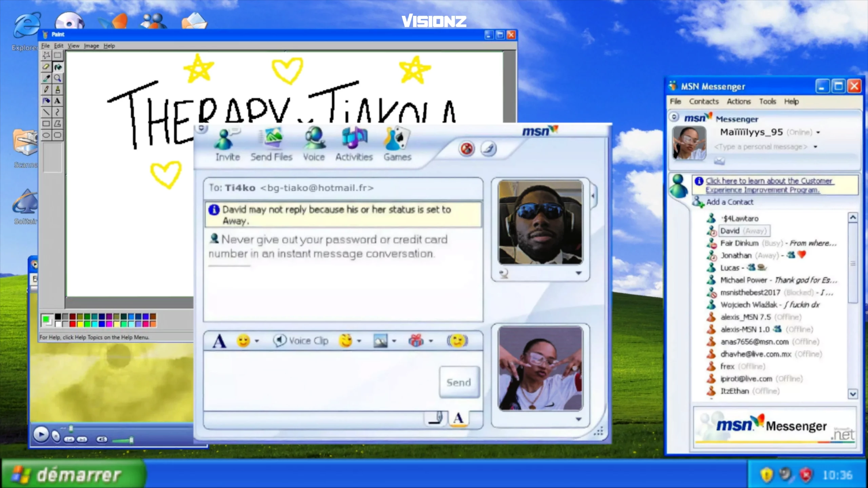Open Activities in the chat toolbar

[354, 145]
